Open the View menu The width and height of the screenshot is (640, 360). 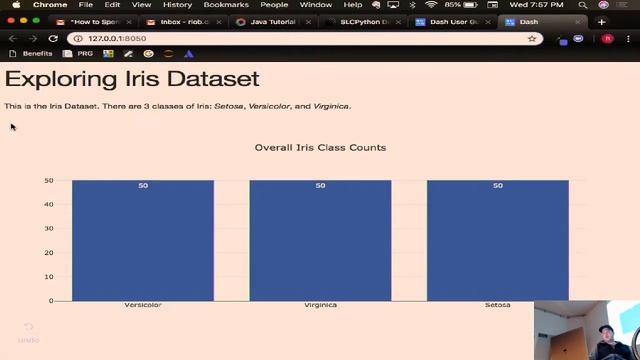pyautogui.click(x=141, y=5)
